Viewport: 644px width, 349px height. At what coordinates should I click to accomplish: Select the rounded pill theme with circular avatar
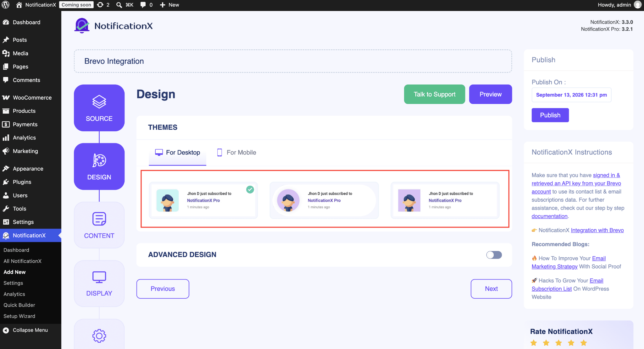pos(324,200)
